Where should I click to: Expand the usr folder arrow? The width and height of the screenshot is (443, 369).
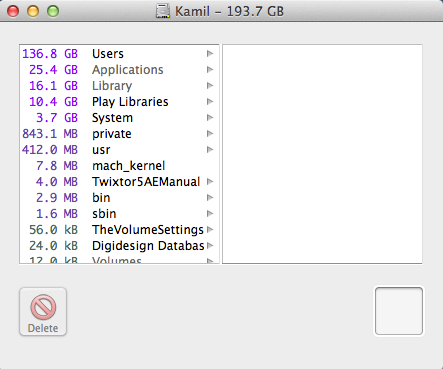210,150
